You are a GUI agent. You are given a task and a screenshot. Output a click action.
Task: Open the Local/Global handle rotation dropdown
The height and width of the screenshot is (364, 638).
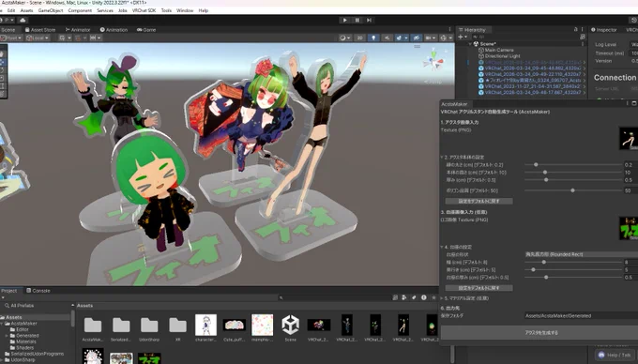[x=38, y=38]
